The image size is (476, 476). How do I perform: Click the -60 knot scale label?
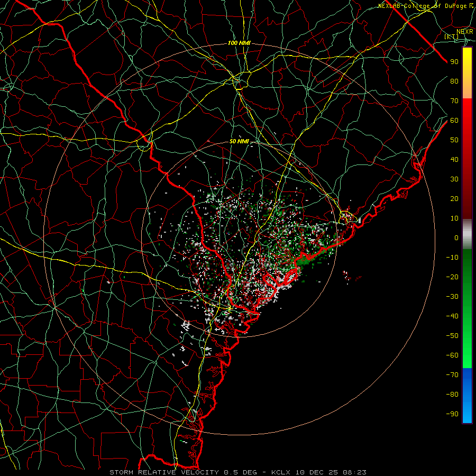[x=452, y=355]
